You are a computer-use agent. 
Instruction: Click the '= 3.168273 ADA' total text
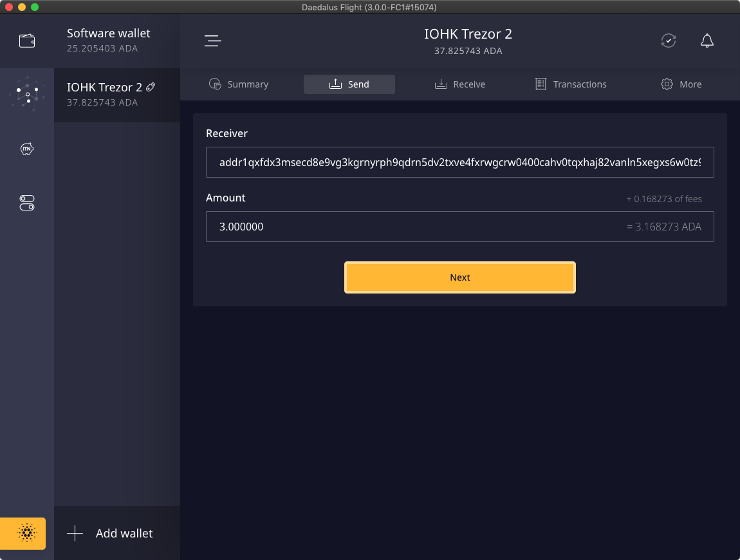(x=664, y=227)
